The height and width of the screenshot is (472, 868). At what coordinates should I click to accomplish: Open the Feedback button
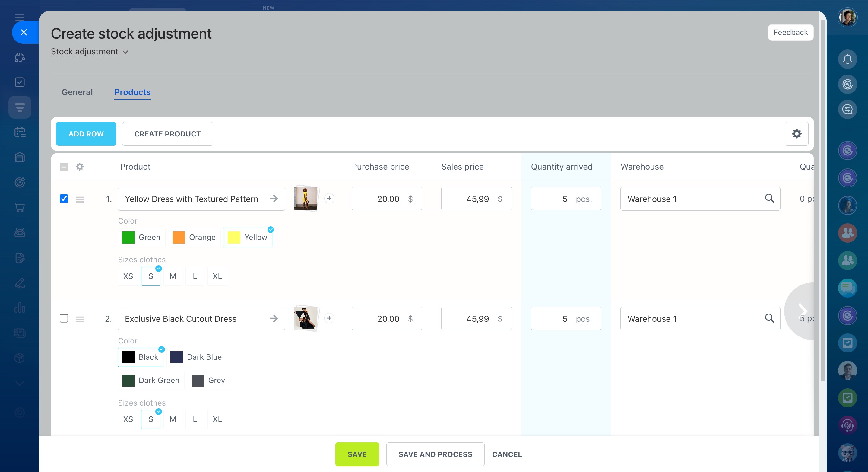click(790, 32)
